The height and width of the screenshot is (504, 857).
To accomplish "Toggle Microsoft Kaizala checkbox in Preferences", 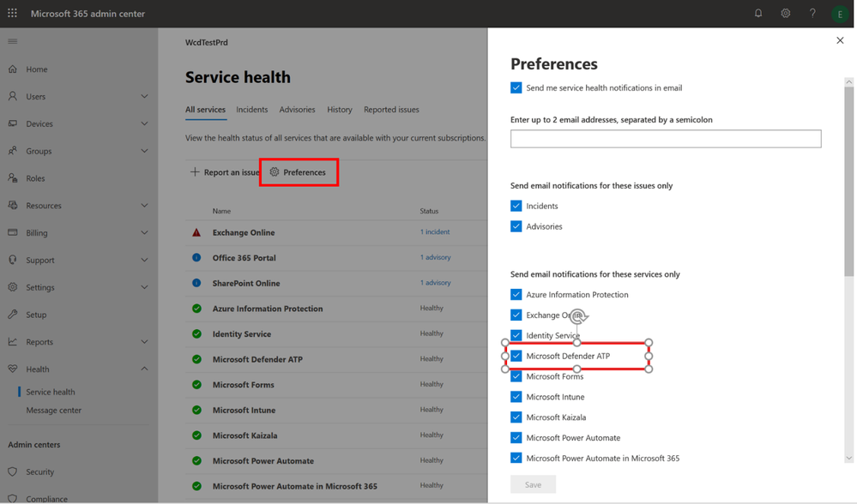I will pos(516,417).
